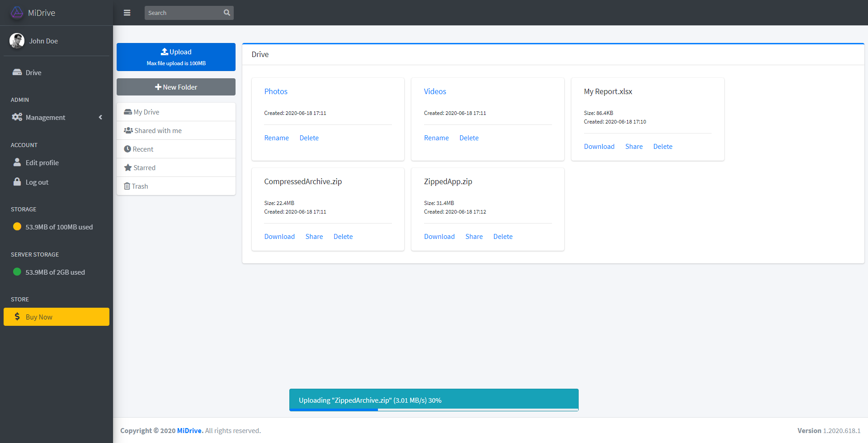Click the upload arrow icon

click(165, 52)
